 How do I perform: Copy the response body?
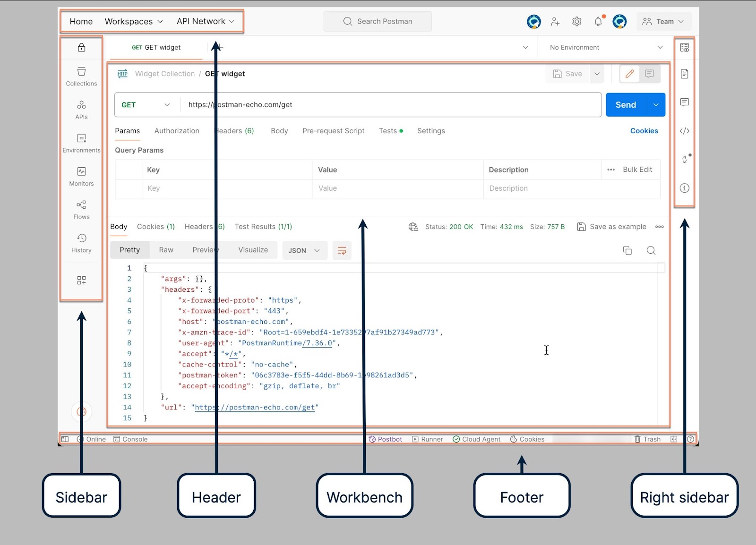[627, 250]
